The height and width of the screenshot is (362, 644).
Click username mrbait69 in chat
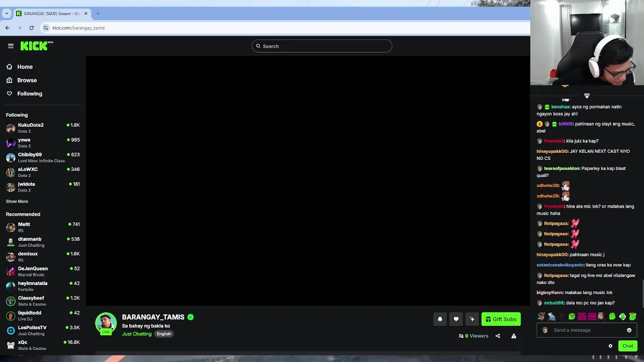click(553, 303)
